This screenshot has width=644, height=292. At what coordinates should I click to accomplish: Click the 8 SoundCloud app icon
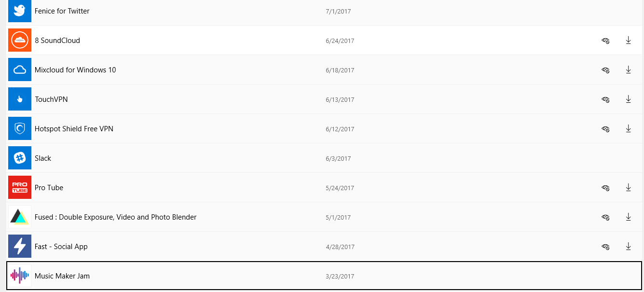(20, 40)
